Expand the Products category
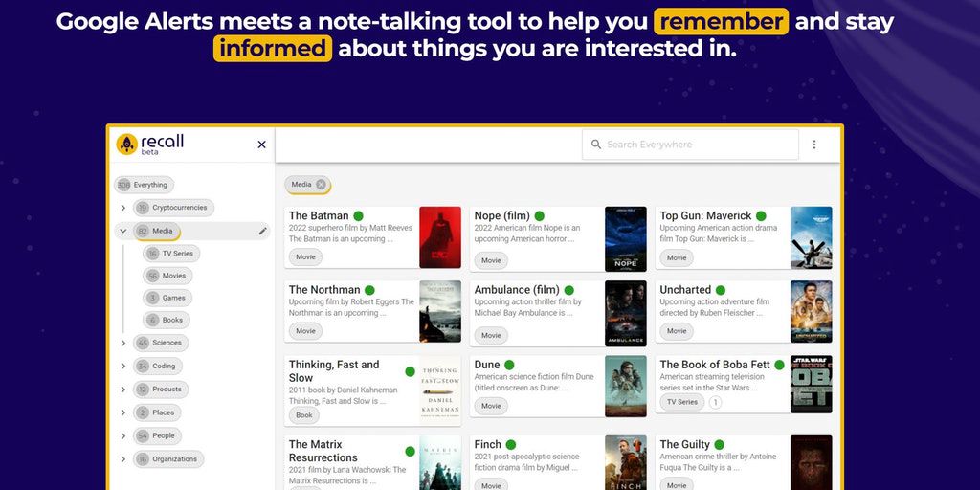980x490 pixels. coord(123,390)
